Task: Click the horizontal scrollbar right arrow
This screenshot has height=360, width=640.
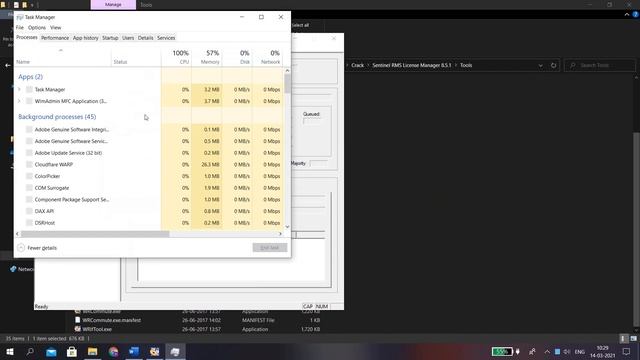Action: point(280,234)
